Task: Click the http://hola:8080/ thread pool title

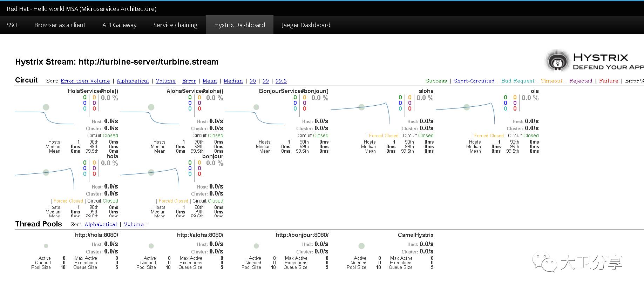Action: (96, 235)
